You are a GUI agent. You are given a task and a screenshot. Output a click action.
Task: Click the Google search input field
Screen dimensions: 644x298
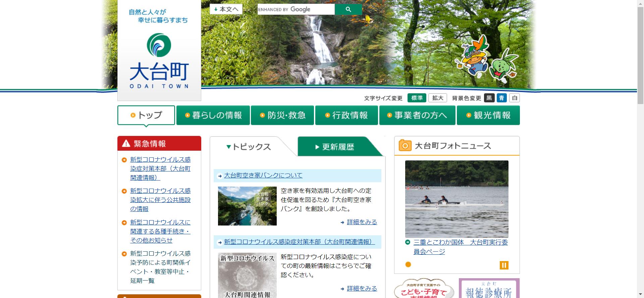(x=296, y=9)
